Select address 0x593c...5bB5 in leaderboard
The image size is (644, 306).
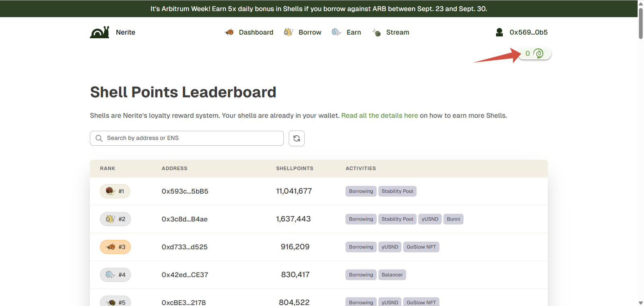pyautogui.click(x=185, y=191)
